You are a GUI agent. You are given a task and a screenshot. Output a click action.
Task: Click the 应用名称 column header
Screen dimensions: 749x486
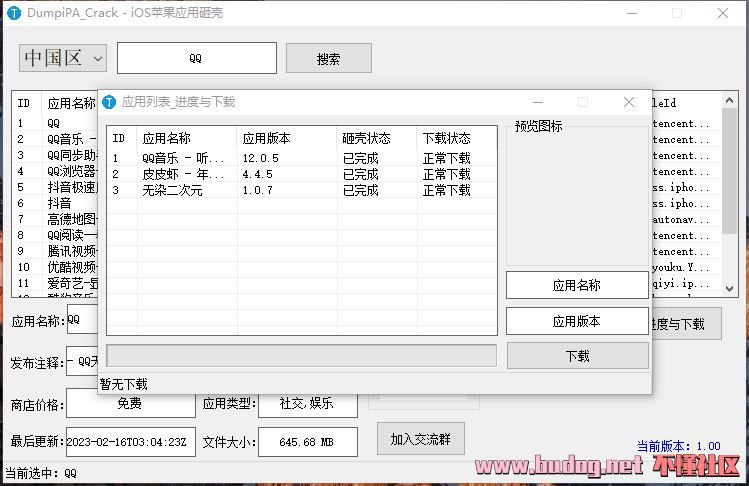(185, 138)
